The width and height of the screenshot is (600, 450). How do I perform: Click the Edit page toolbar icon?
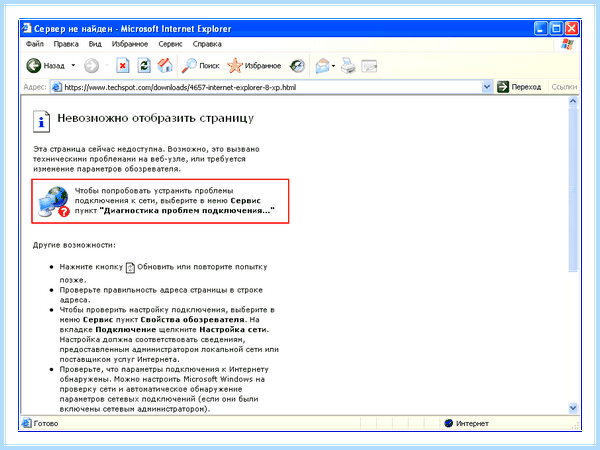369,66
